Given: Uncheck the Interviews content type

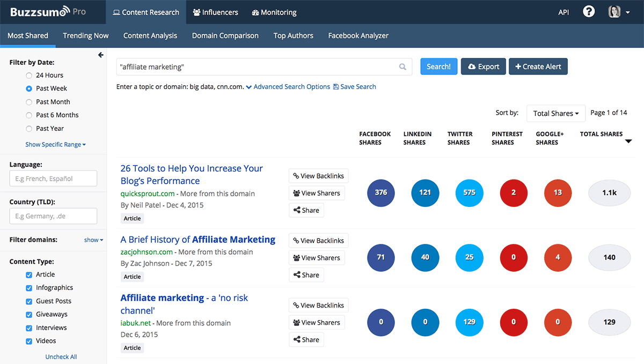Looking at the screenshot, I should (x=29, y=328).
